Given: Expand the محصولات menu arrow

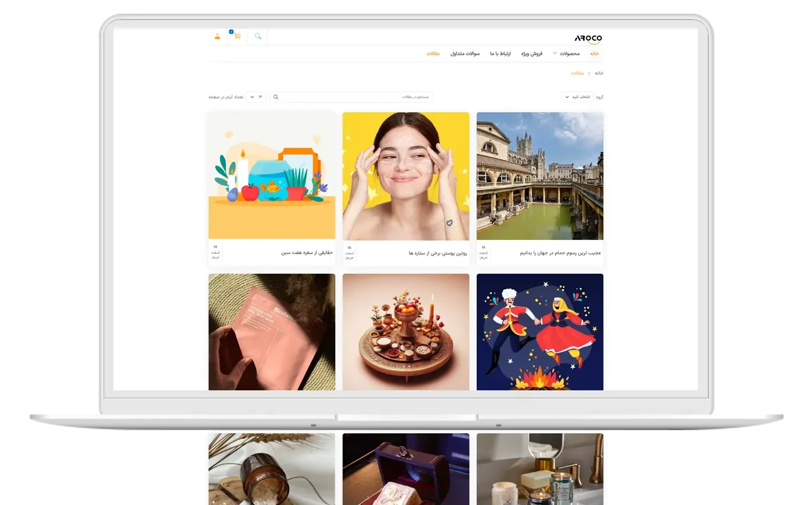Looking at the screenshot, I should [555, 53].
